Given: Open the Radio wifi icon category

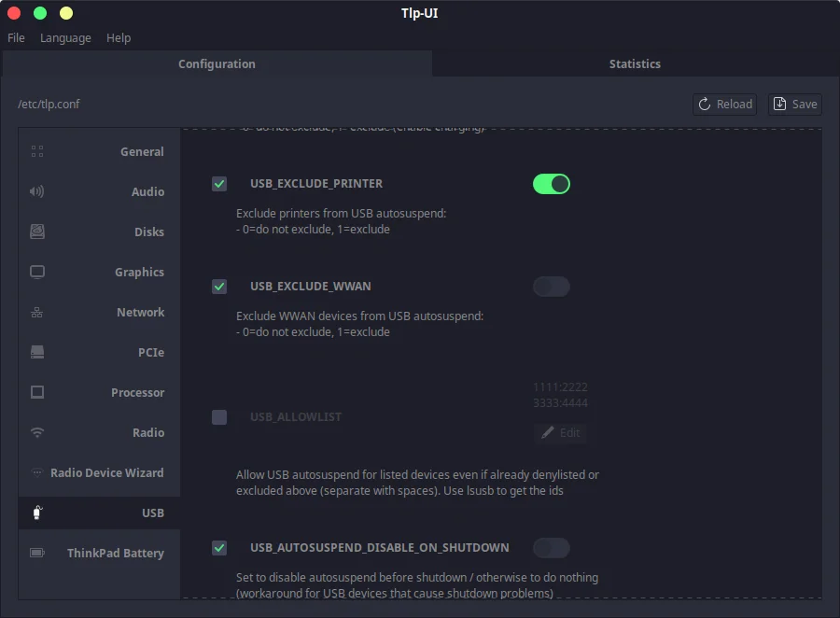Looking at the screenshot, I should (37, 432).
